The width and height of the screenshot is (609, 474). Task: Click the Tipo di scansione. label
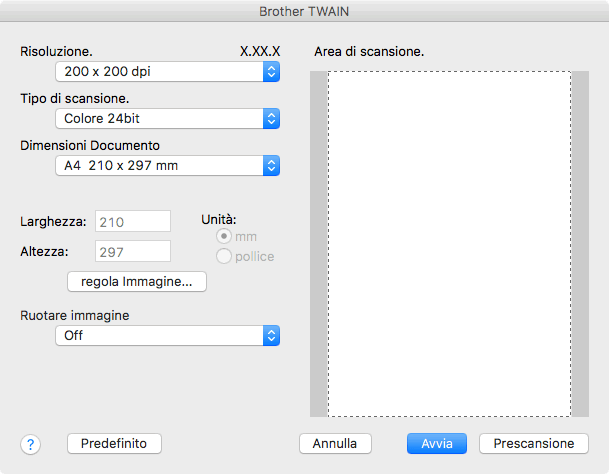pos(75,98)
